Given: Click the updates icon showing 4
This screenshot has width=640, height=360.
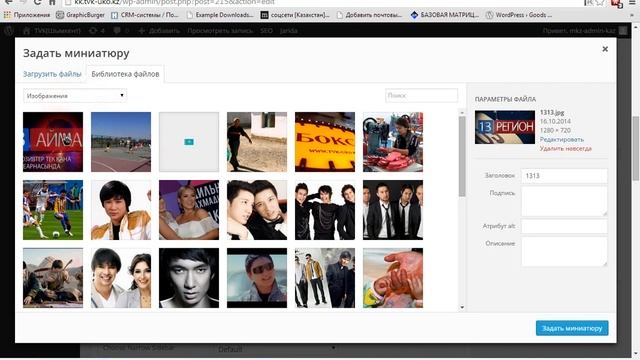Looking at the screenshot, I should click(x=97, y=31).
